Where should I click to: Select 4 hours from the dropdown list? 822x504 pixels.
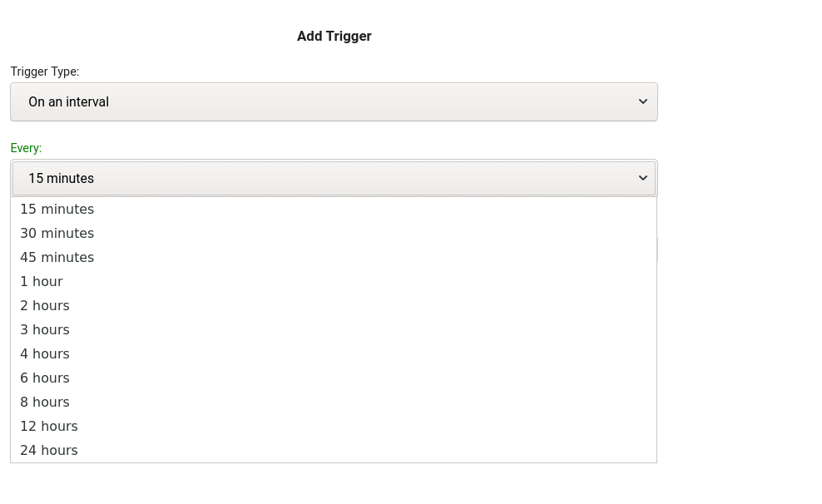(45, 353)
